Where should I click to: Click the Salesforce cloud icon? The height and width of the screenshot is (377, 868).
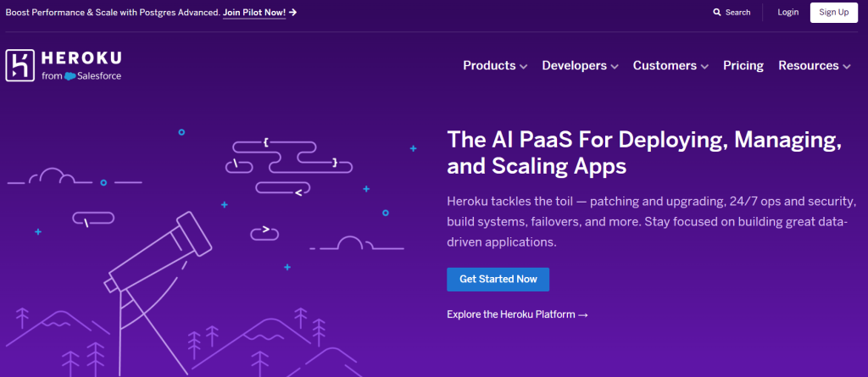(x=70, y=76)
